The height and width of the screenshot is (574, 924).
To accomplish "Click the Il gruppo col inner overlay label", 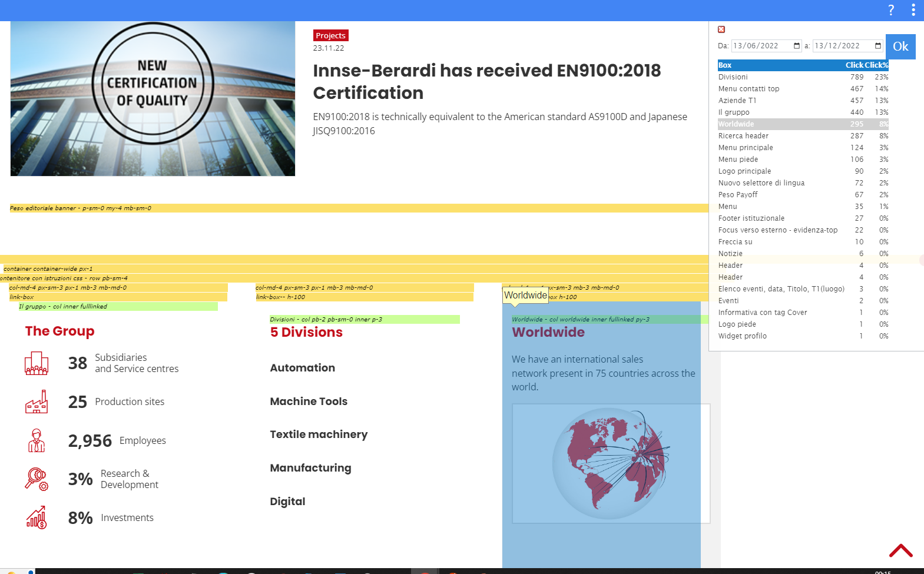I will (x=63, y=307).
